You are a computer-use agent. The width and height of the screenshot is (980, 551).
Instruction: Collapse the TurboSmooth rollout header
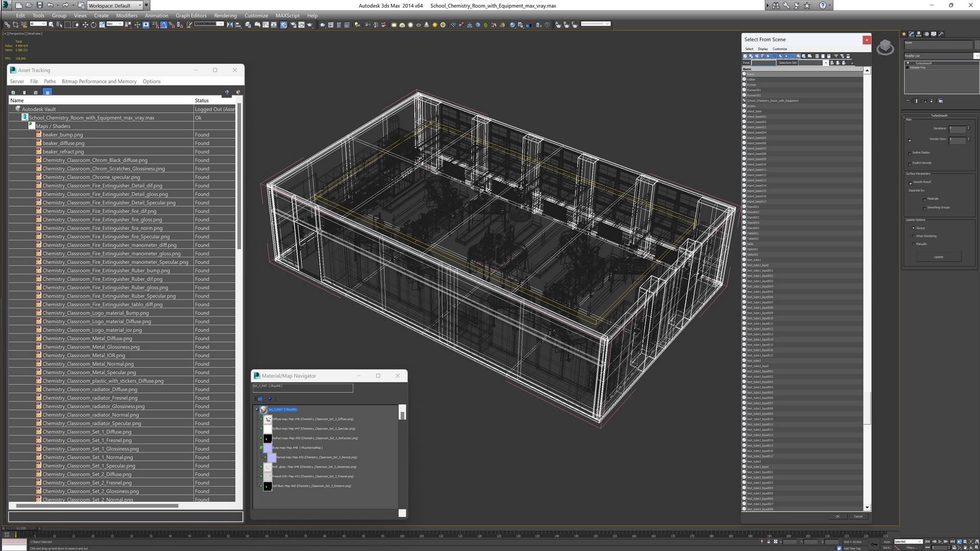(939, 115)
